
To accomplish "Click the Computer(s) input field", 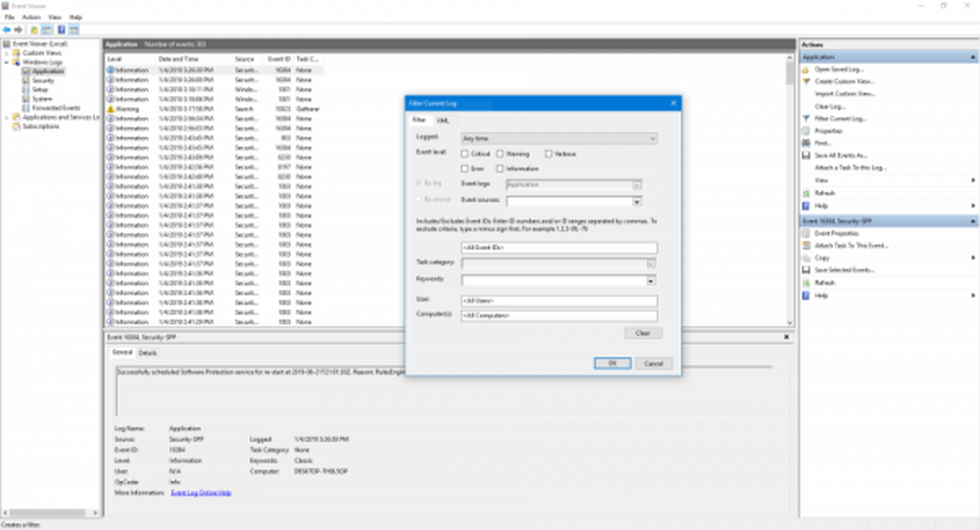I will 559,315.
